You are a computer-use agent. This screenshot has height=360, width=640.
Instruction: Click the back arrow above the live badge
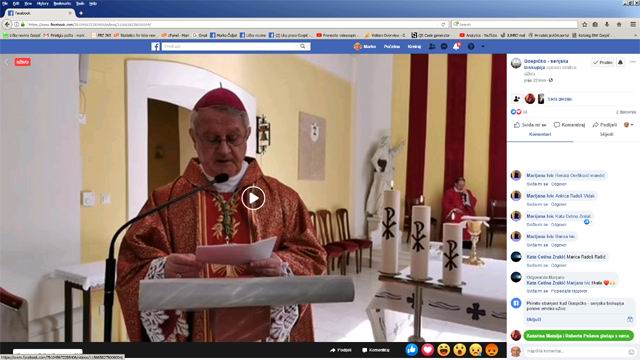pyautogui.click(x=6, y=62)
